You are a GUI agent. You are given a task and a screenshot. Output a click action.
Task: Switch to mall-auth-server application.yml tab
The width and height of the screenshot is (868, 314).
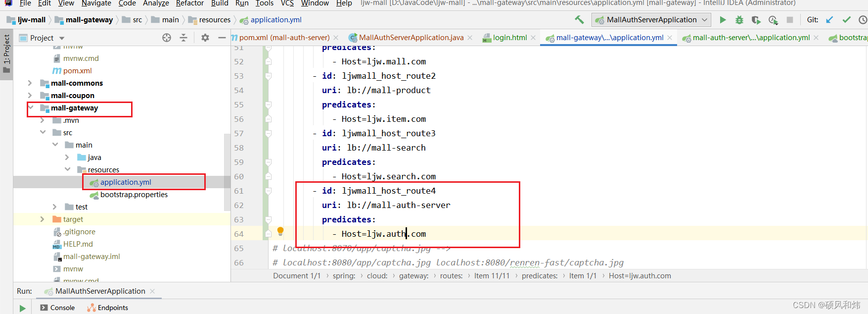(x=751, y=38)
